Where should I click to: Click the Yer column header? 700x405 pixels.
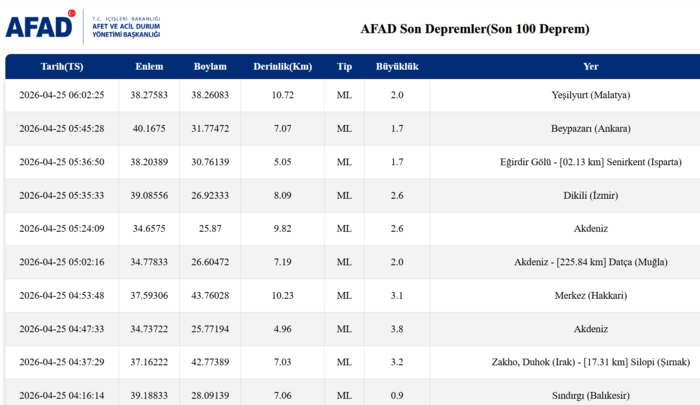click(x=591, y=67)
